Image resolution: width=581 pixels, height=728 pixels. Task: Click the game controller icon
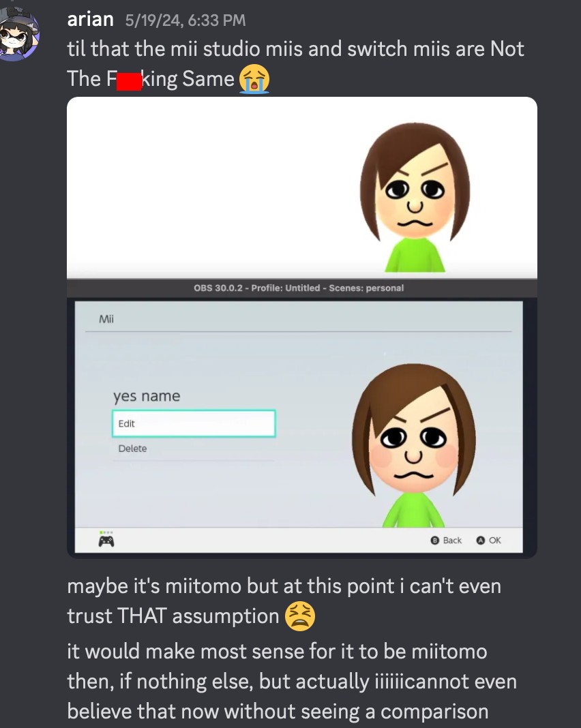click(x=106, y=541)
